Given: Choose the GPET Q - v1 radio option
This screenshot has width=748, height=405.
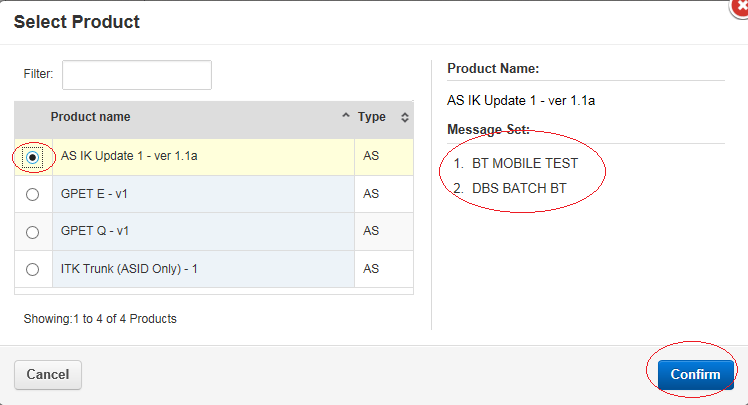Looking at the screenshot, I should [32, 232].
